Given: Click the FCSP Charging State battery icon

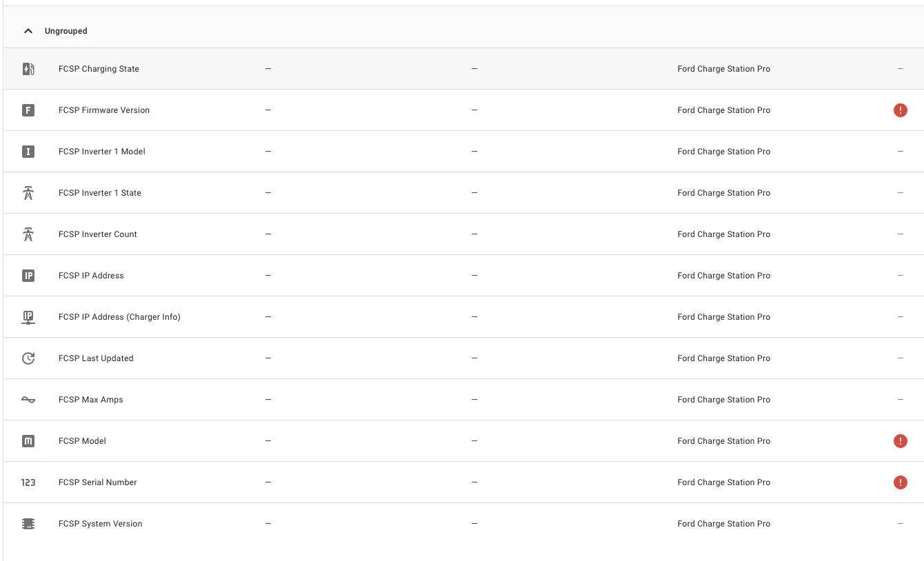Looking at the screenshot, I should [28, 68].
